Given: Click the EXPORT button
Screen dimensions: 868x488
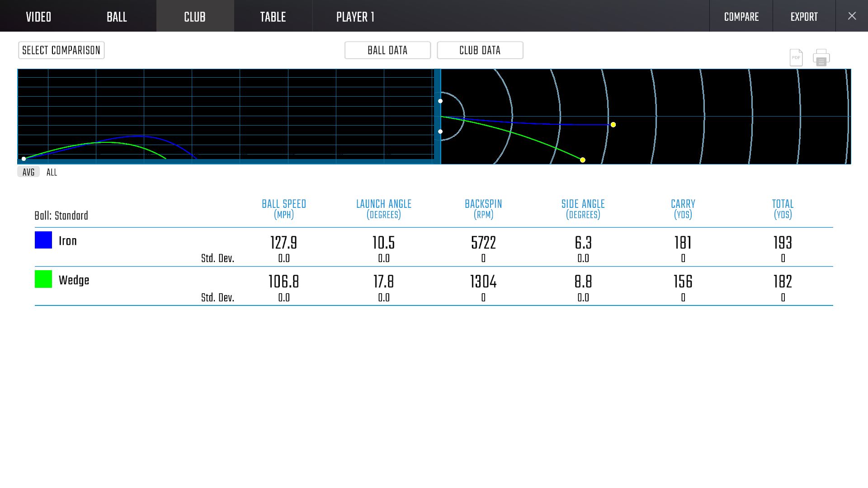Looking at the screenshot, I should [804, 17].
